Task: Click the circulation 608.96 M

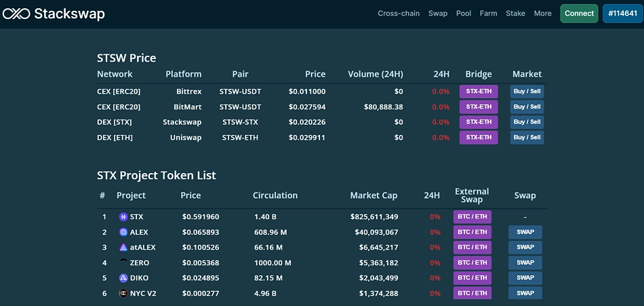Action: (270, 232)
